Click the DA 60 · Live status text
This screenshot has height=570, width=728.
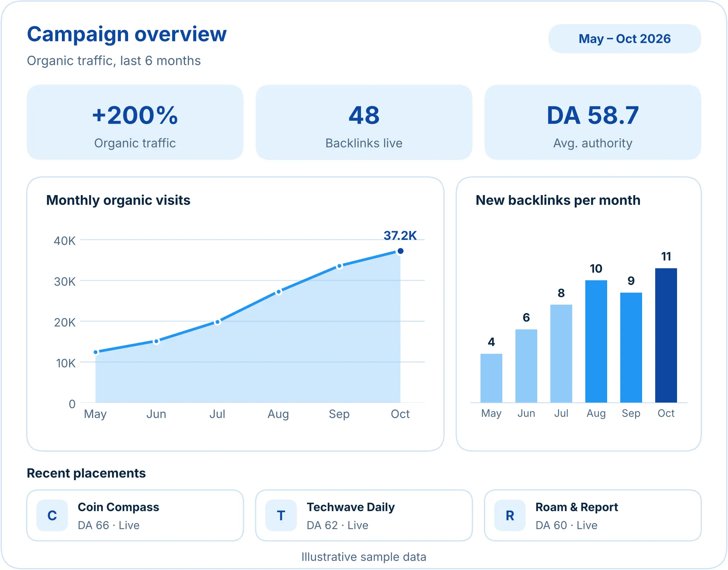pos(566,525)
